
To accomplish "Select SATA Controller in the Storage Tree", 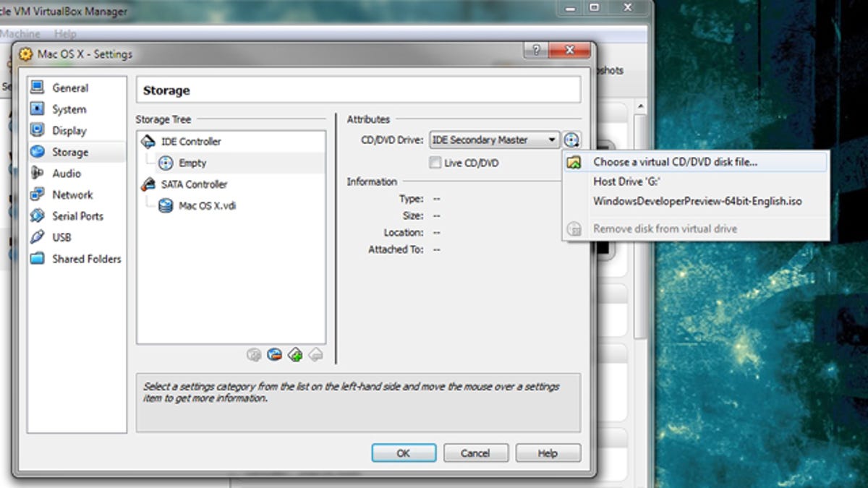I will (x=194, y=184).
